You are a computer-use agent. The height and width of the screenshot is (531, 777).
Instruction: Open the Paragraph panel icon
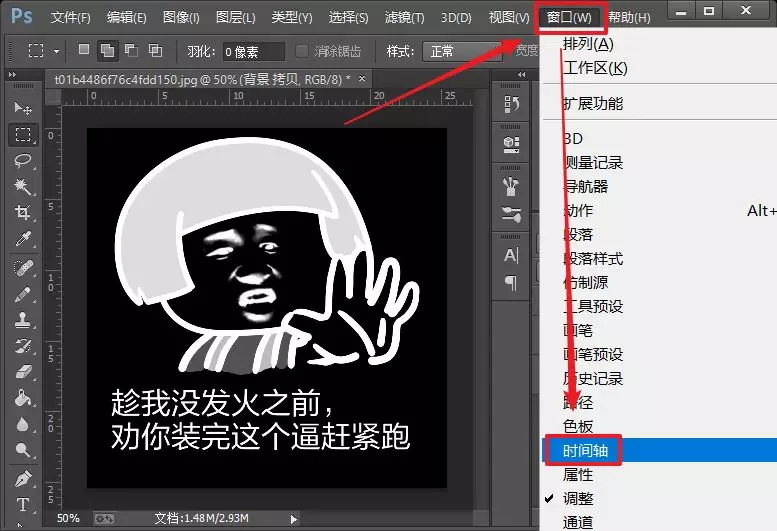click(511, 283)
